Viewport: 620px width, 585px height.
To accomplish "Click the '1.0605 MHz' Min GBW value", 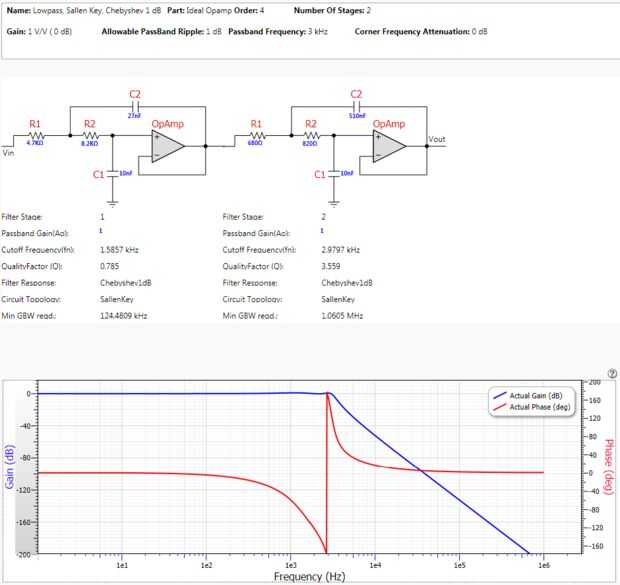I will point(342,316).
